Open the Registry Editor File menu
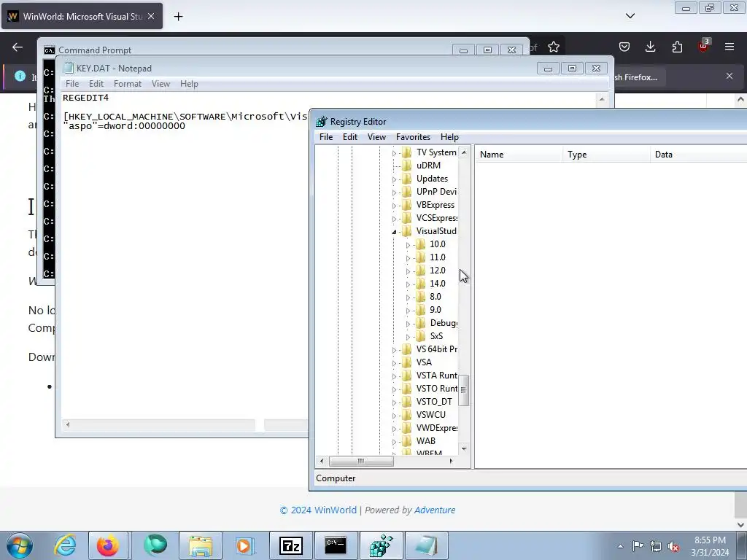The height and width of the screenshot is (560, 747). point(326,137)
